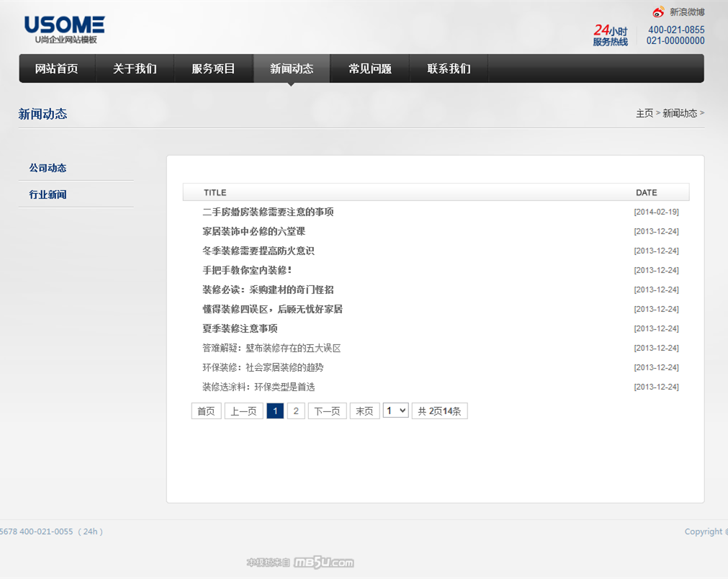Go to page 2 of news
The image size is (728, 579).
tap(296, 411)
